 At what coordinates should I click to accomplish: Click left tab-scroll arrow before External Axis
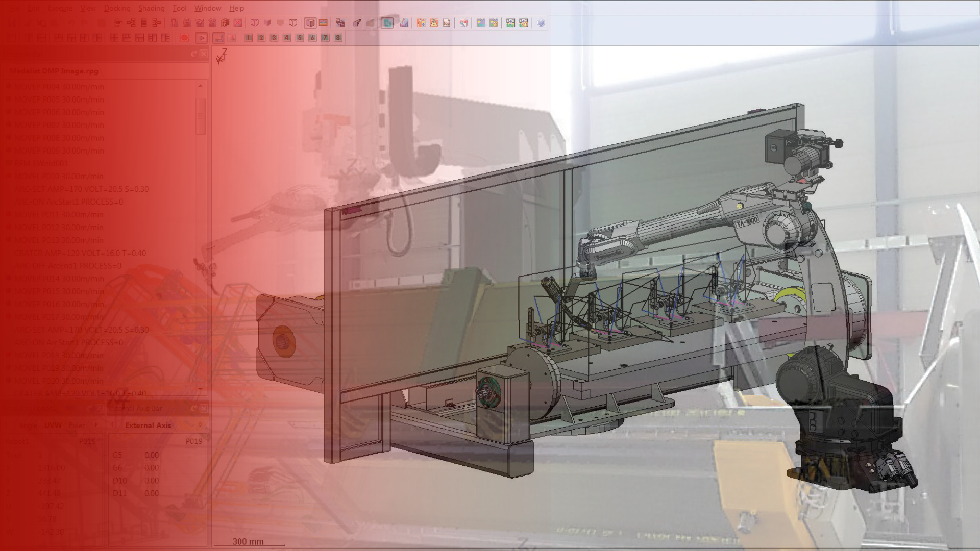[x=113, y=425]
